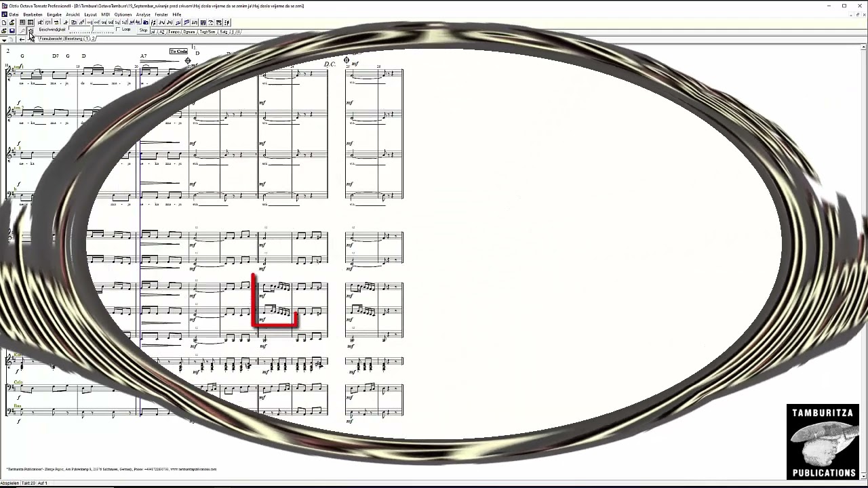Screen dimensions: 868x488
Task: Click the D.C. marking in the score
Action: 330,64
